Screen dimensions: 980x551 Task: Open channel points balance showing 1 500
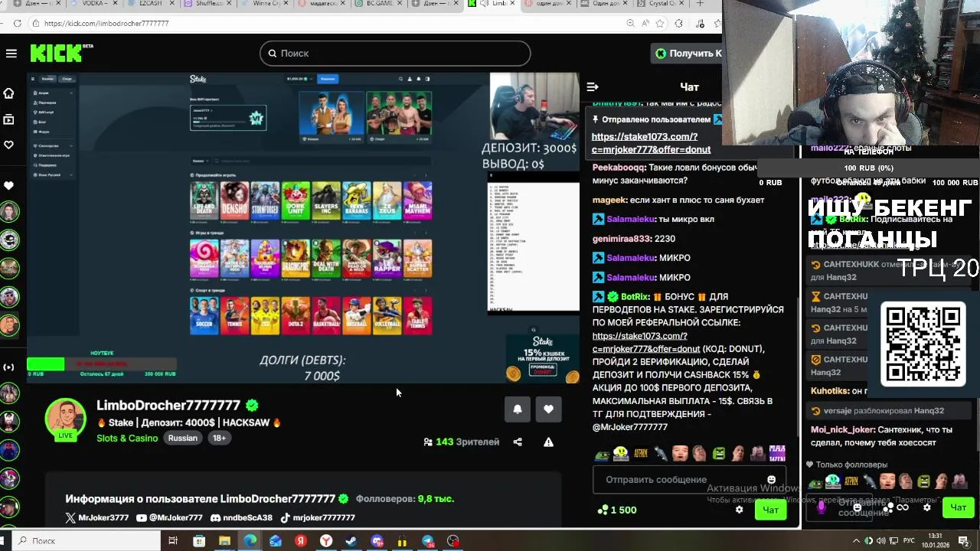pyautogui.click(x=617, y=510)
